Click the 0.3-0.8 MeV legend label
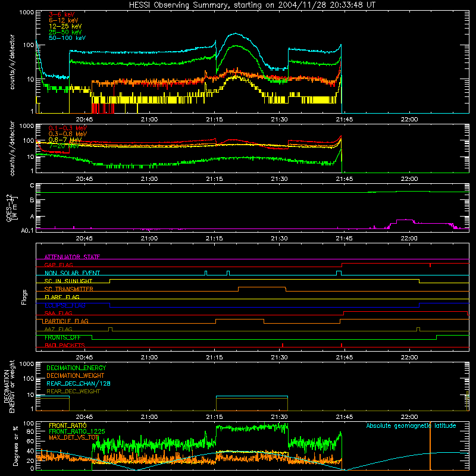 tap(68, 134)
